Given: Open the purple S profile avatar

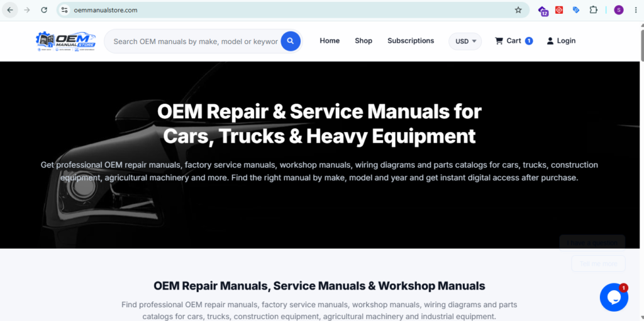Looking at the screenshot, I should [x=619, y=10].
